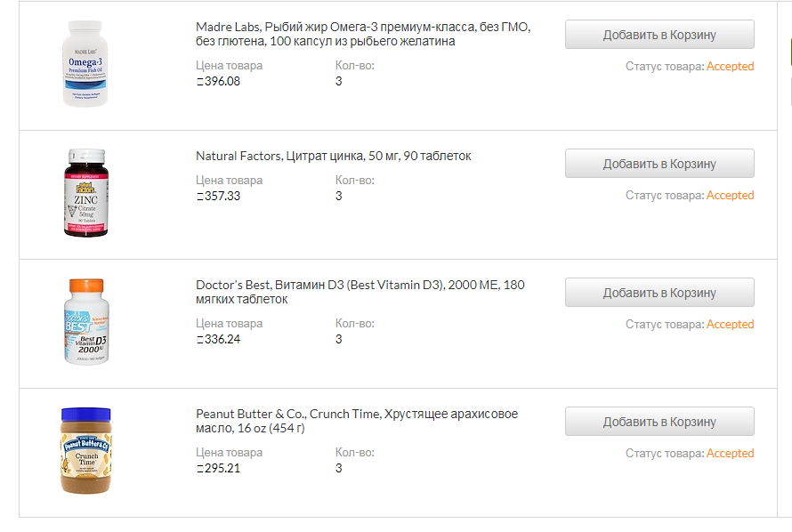Add Doctor's Best Vitamin D3 to cart
The image size is (792, 532).
(659, 293)
